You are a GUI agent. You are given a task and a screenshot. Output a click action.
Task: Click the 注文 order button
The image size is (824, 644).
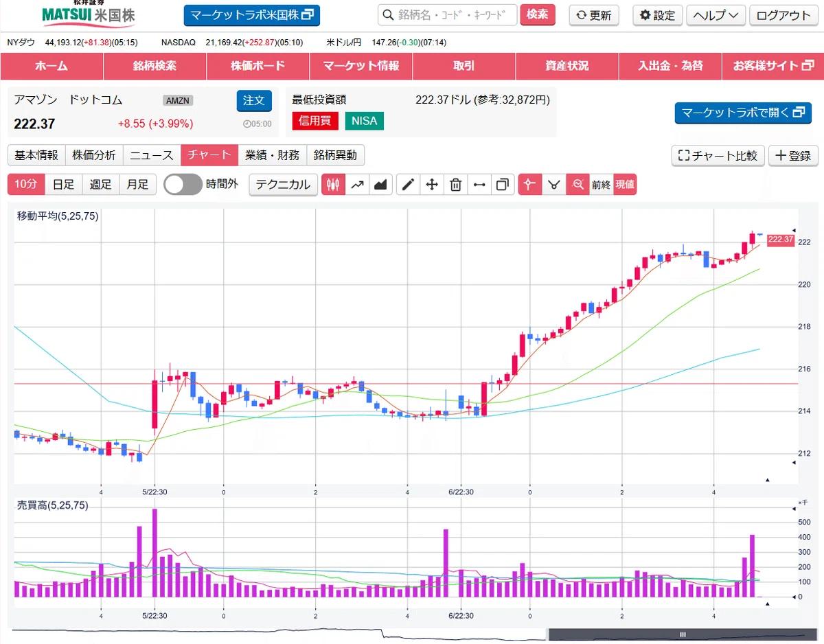[254, 100]
